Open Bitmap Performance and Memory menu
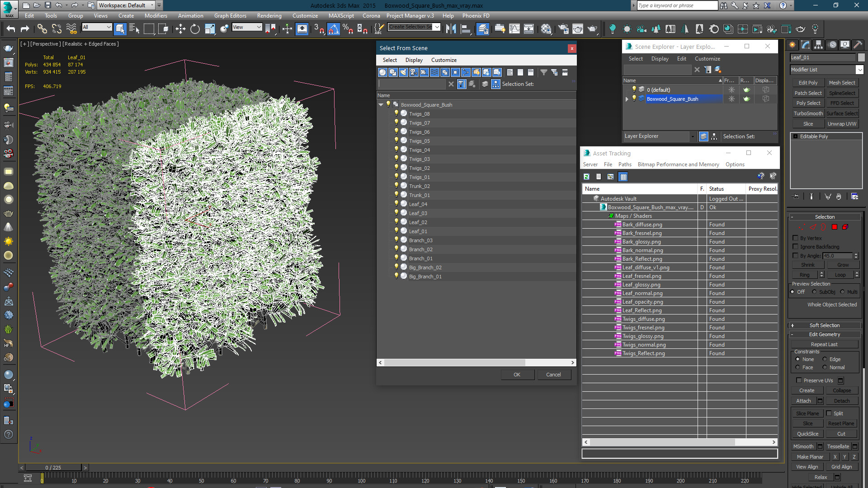The width and height of the screenshot is (868, 488). pyautogui.click(x=678, y=164)
